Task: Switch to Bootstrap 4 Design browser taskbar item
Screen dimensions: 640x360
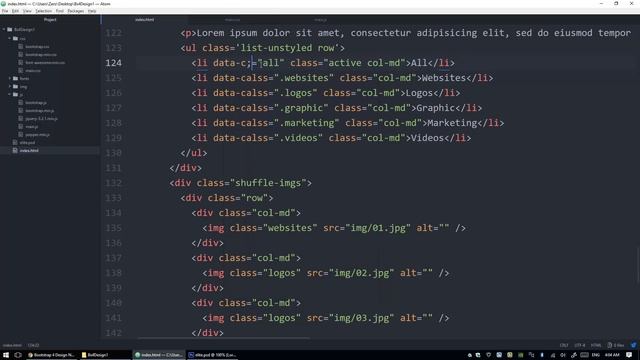Action: [51, 355]
